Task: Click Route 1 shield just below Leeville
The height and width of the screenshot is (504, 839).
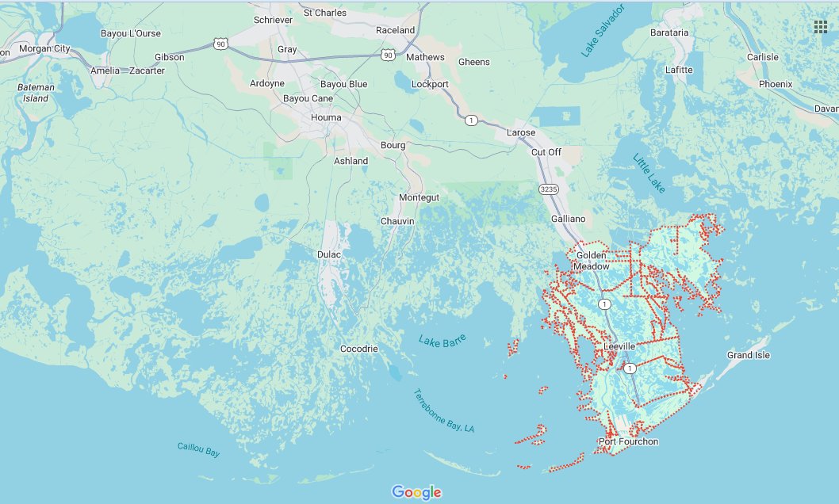Action: pos(630,368)
